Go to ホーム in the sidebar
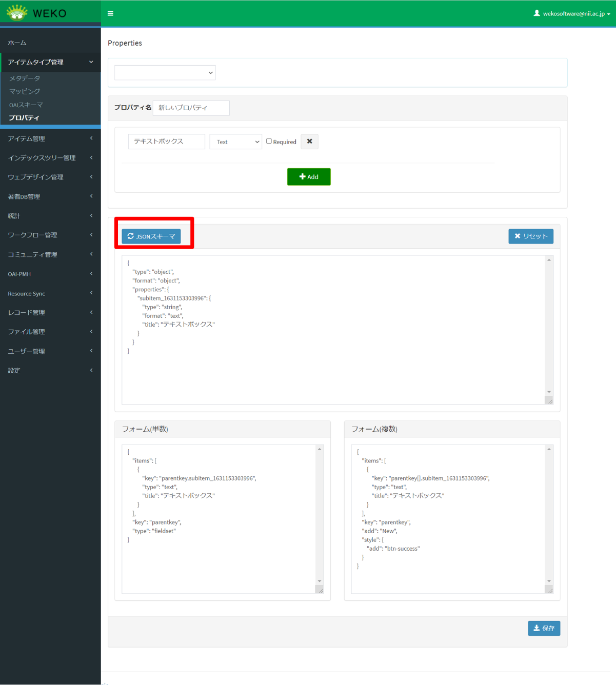The width and height of the screenshot is (616, 685). pyautogui.click(x=17, y=43)
